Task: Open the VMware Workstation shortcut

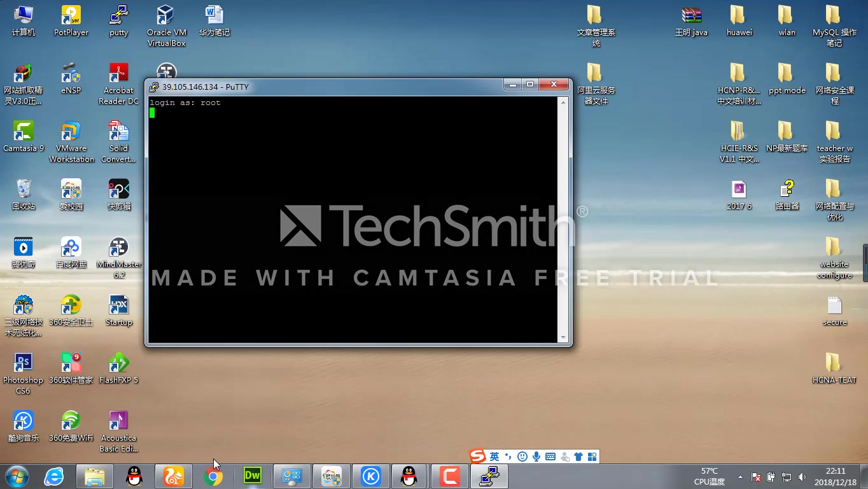Action: 71,141
